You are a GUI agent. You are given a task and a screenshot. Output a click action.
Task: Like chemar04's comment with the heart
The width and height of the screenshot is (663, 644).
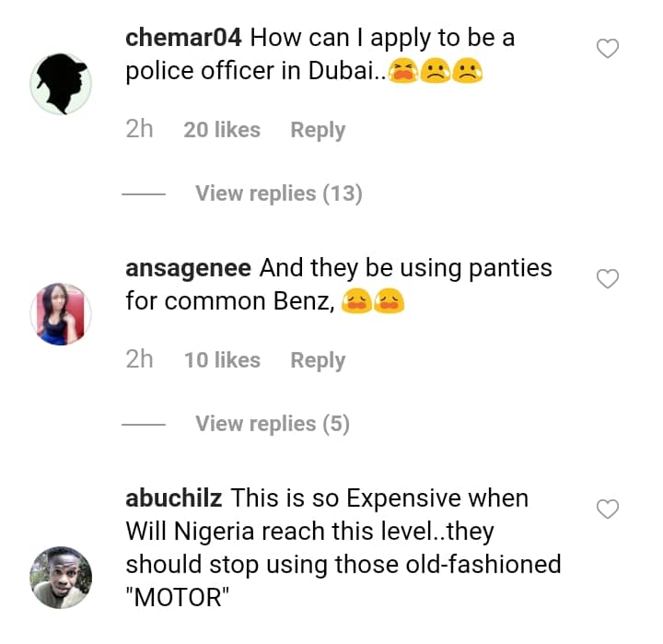click(608, 49)
